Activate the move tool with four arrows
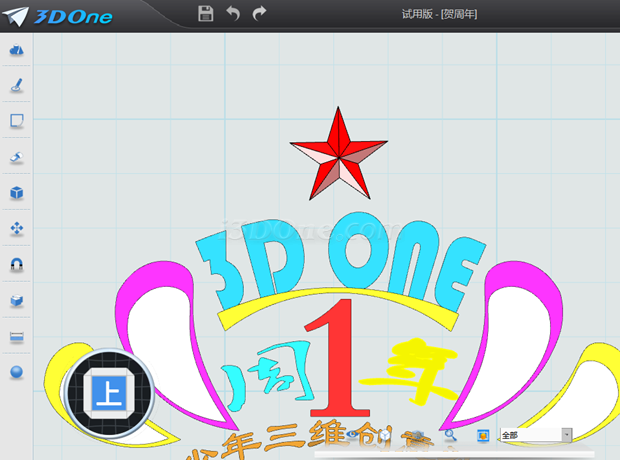 (x=16, y=229)
